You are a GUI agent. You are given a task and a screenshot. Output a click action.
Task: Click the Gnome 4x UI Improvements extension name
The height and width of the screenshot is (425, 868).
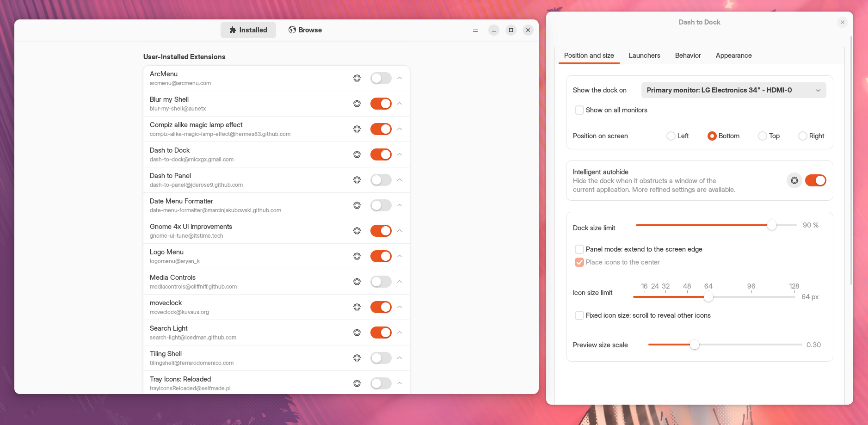[191, 227]
